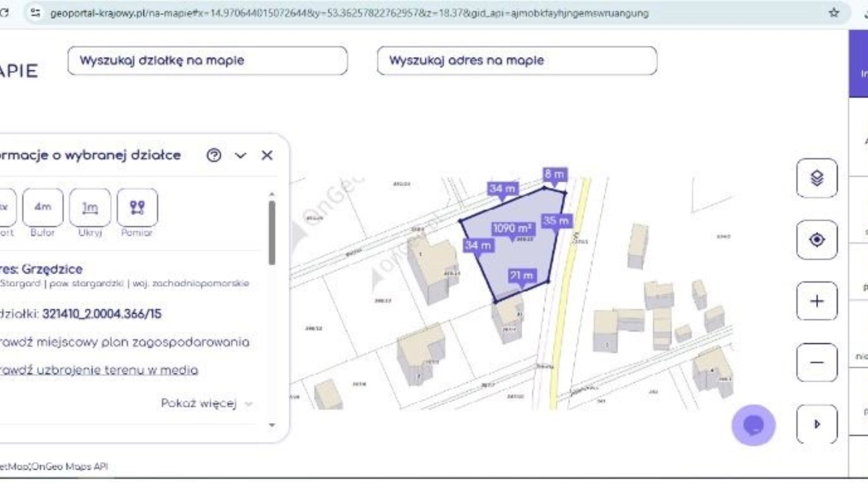Click the 8 m edge label
Screen dimensions: 868x488
tap(554, 174)
